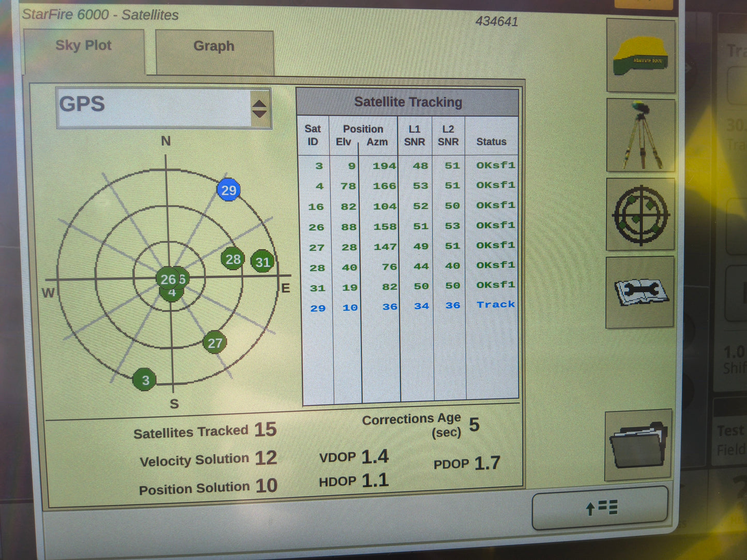This screenshot has width=747, height=560.
Task: Switch to the Graph tab
Action: 214,46
